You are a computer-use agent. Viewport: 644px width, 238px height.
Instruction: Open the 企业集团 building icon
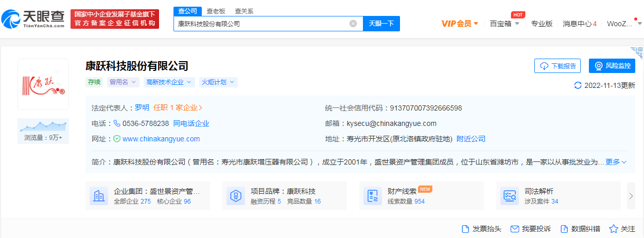pos(99,196)
